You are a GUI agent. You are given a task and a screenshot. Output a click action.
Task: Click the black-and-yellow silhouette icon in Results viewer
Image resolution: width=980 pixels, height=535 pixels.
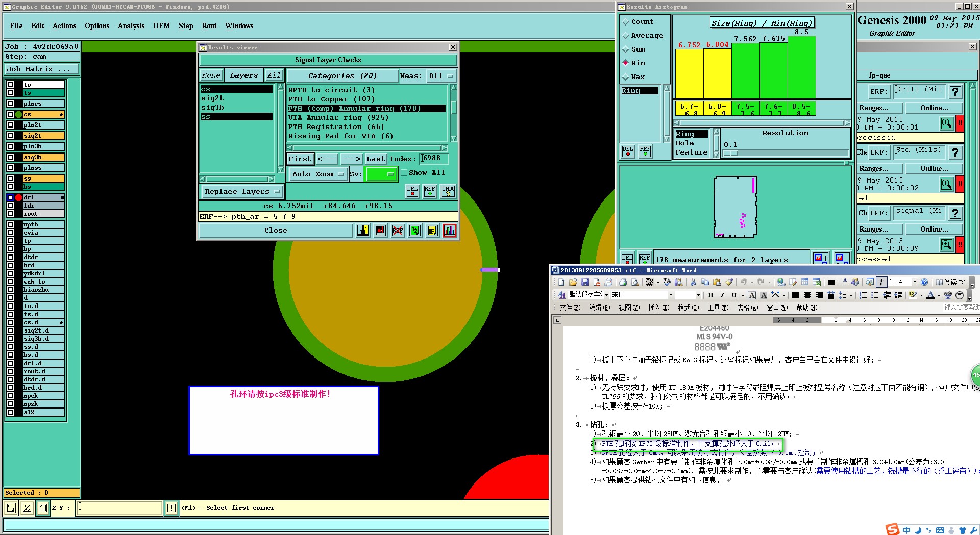point(363,231)
